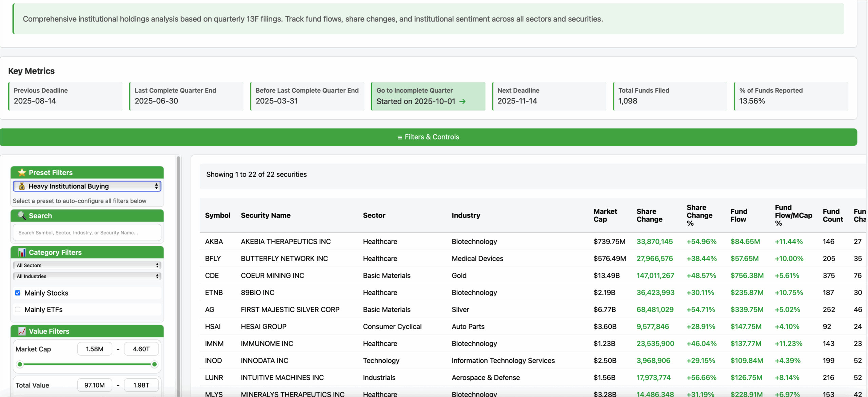Screen dimensions: 868x397
Task: Click the magnifying glass Search header icon
Action: click(x=22, y=215)
